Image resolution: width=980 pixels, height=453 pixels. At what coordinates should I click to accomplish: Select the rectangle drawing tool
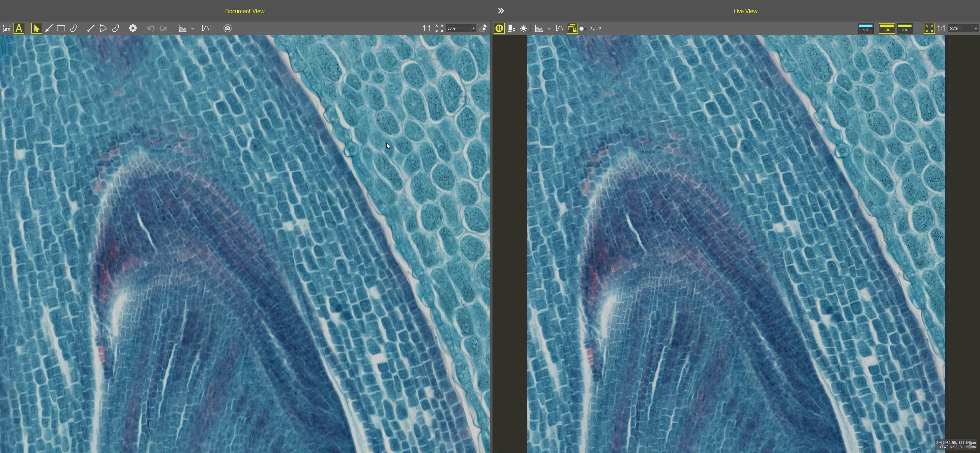point(61,29)
